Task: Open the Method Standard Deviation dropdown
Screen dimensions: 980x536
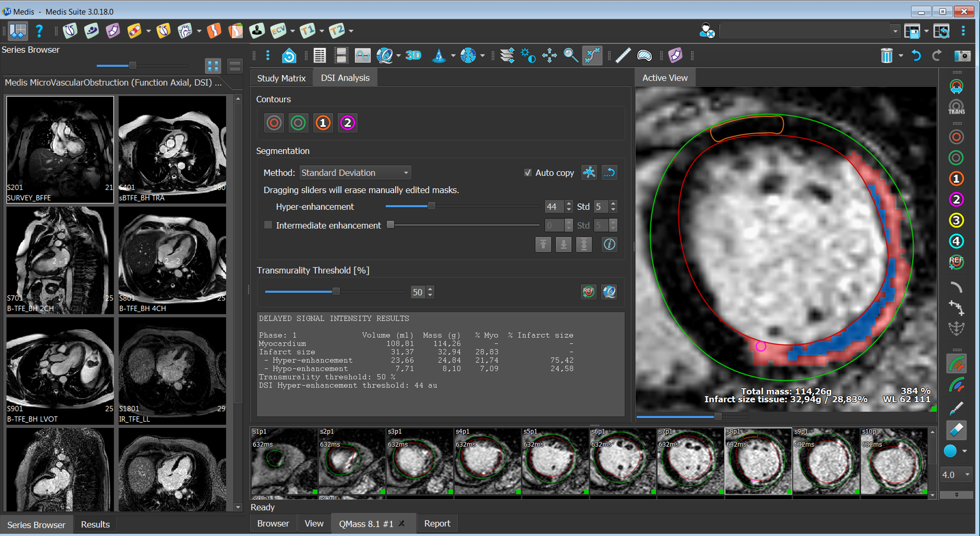Action: coord(355,173)
